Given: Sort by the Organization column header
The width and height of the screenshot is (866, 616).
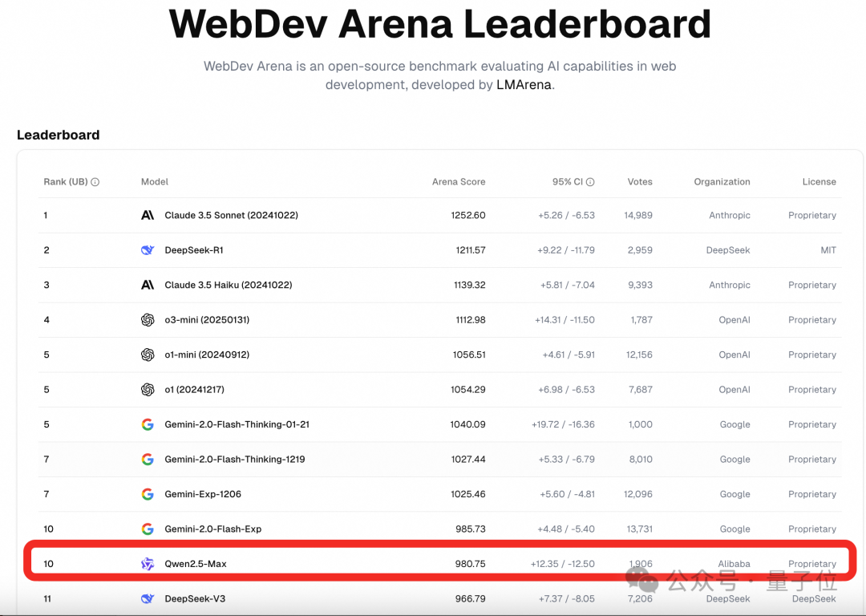Looking at the screenshot, I should coord(722,182).
